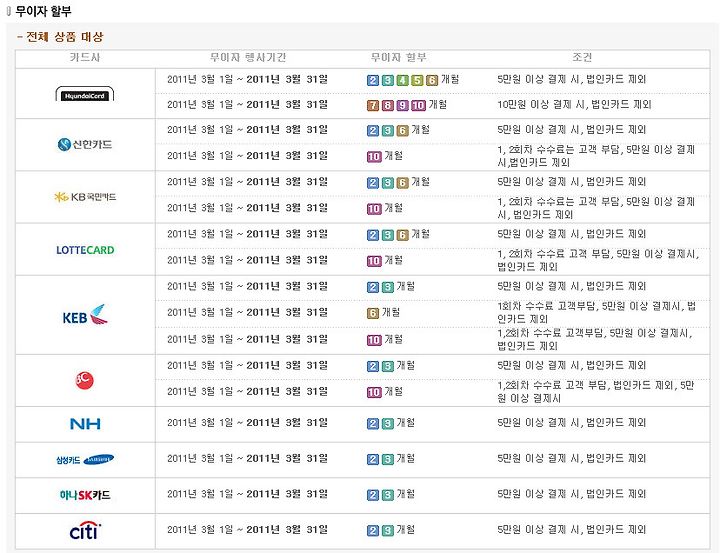Click the 10 badge in Hyundai Card row
Screen dimensions: 720x553
(418, 106)
